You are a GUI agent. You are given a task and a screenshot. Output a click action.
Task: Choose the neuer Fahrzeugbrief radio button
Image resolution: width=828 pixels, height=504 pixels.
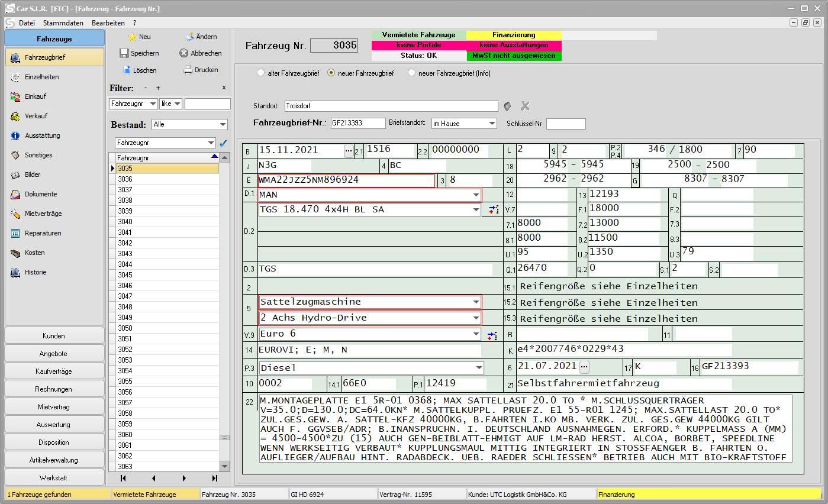click(x=331, y=73)
